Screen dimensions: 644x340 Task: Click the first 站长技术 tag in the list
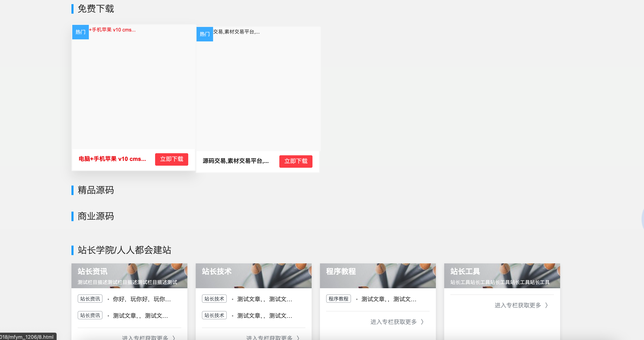click(214, 299)
